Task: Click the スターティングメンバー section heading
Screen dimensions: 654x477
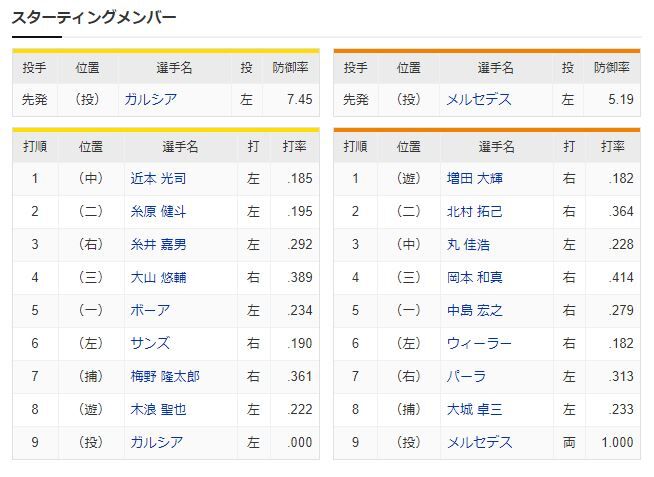Action: (94, 18)
